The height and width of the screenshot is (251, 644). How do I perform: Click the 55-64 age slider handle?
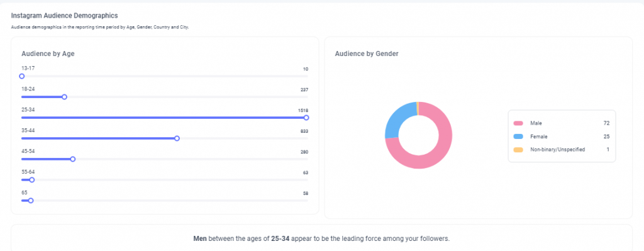(32, 180)
